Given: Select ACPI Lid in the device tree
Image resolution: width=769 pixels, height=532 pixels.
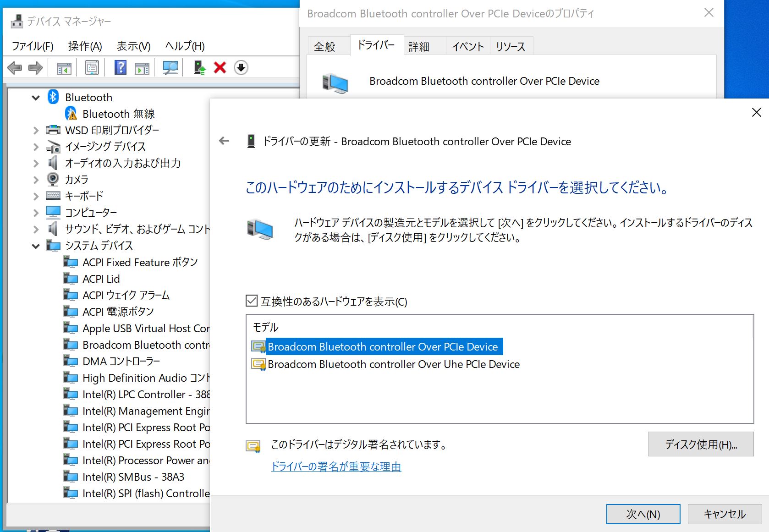Looking at the screenshot, I should click(x=101, y=279).
